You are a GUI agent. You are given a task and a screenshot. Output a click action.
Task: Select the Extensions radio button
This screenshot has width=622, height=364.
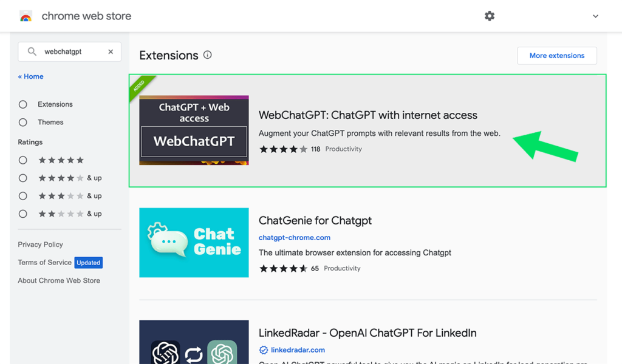click(x=22, y=104)
